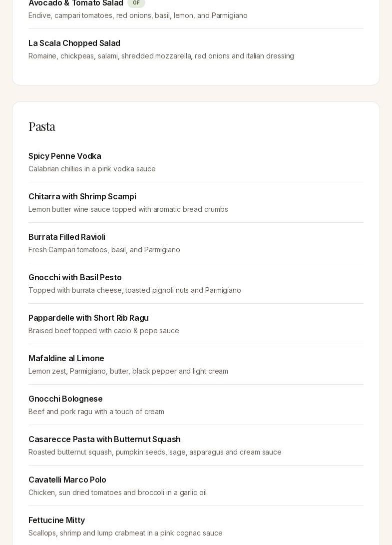
Task: Open the Mafaldine al Limone item
Action: [66, 359]
